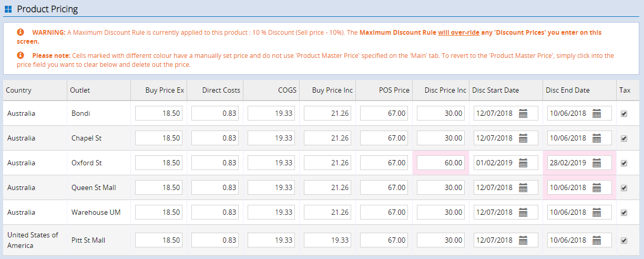The height and width of the screenshot is (259, 644).
Task: Toggle Tax checkbox for Warehouse UM
Action: (624, 213)
